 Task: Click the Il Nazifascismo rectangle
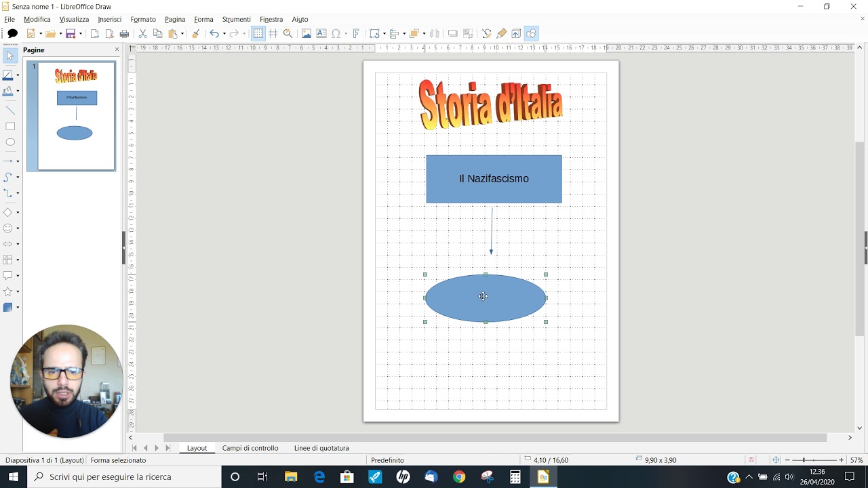494,179
